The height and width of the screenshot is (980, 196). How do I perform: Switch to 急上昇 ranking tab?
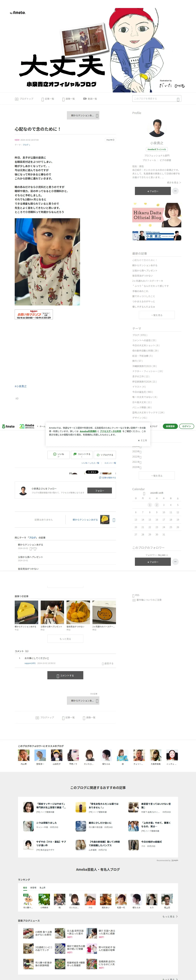[x=42, y=888]
